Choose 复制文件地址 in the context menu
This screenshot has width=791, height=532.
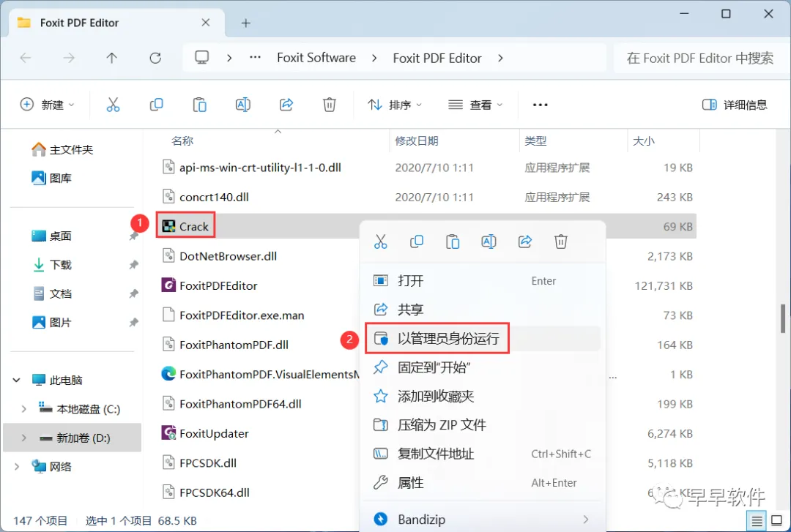[x=482, y=454]
